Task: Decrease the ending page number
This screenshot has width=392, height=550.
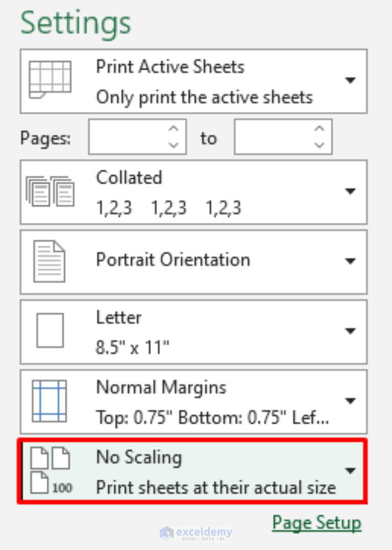Action: 320,144
